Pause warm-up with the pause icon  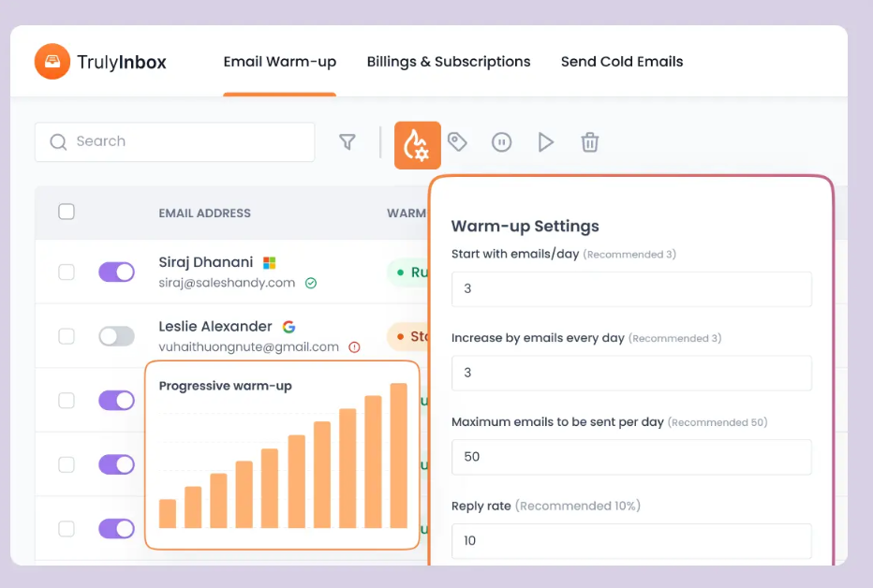[x=502, y=142]
